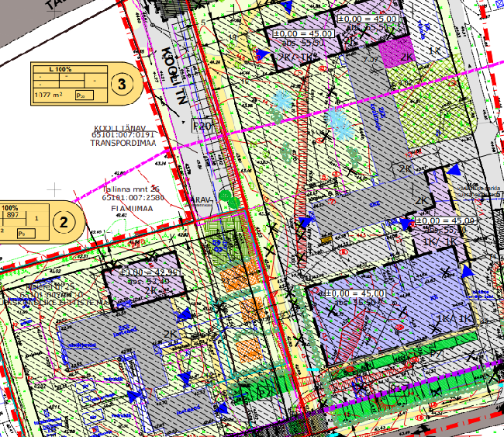This screenshot has height=437, width=504.
Task: Click the small crosshair mark in the white area
Action: 54,189
